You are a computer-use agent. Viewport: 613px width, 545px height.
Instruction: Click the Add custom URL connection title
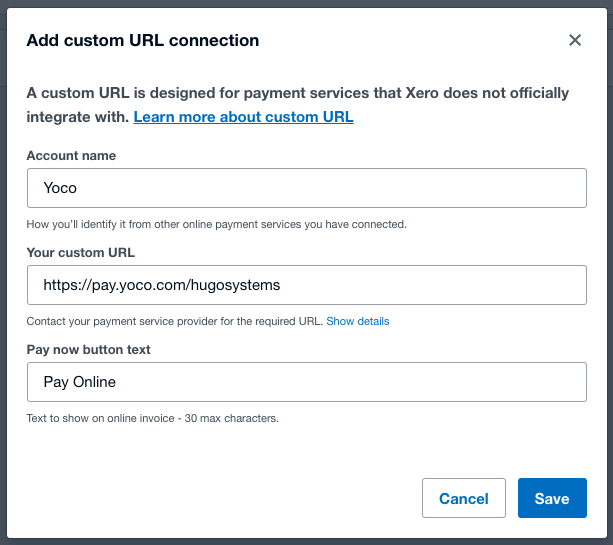pyautogui.click(x=142, y=41)
